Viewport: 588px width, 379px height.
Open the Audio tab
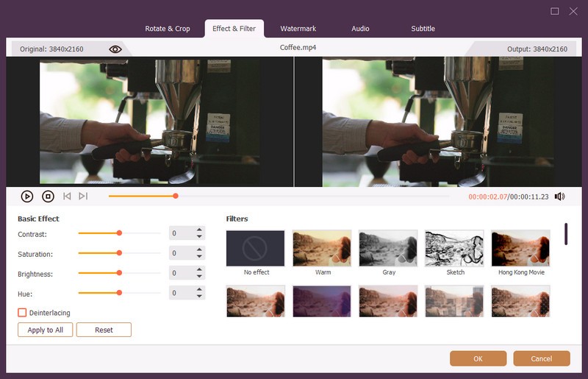tap(360, 29)
